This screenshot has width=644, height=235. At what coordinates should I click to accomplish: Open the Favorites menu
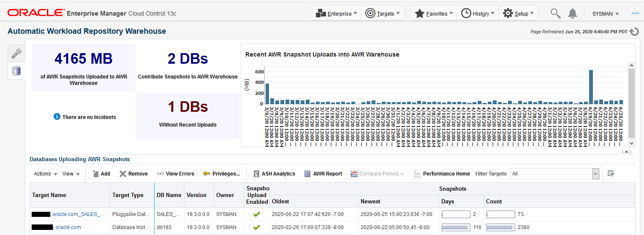434,14
